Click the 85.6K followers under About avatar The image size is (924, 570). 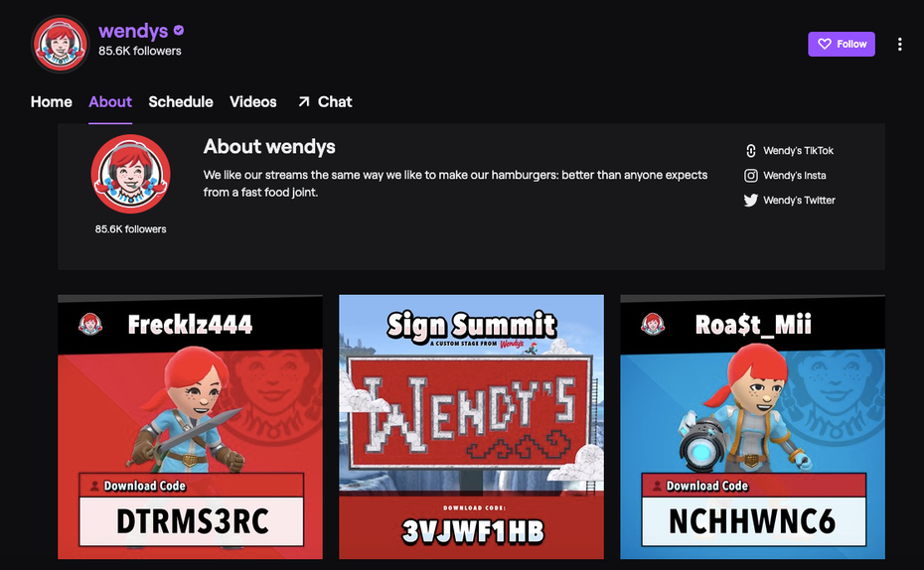(131, 229)
